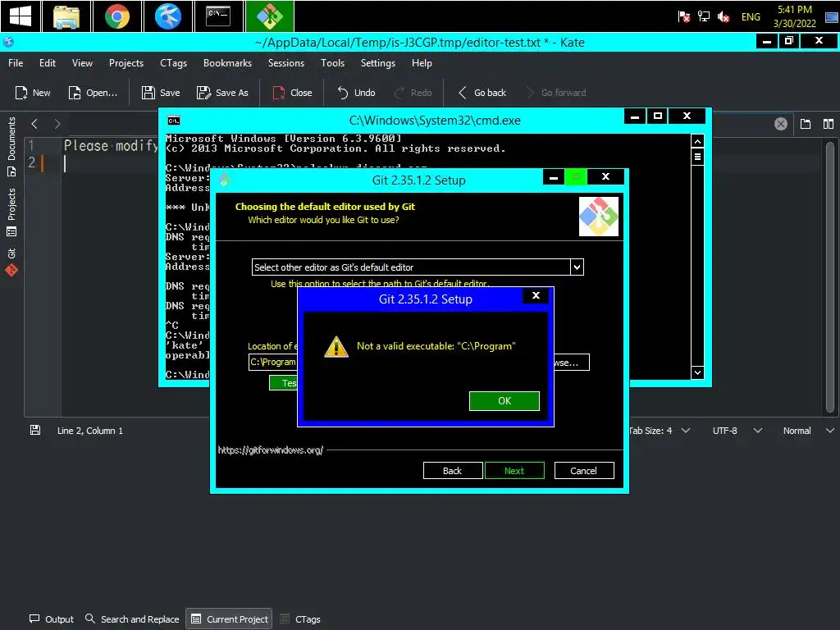Click Close document in Kate toolbar

tap(293, 93)
